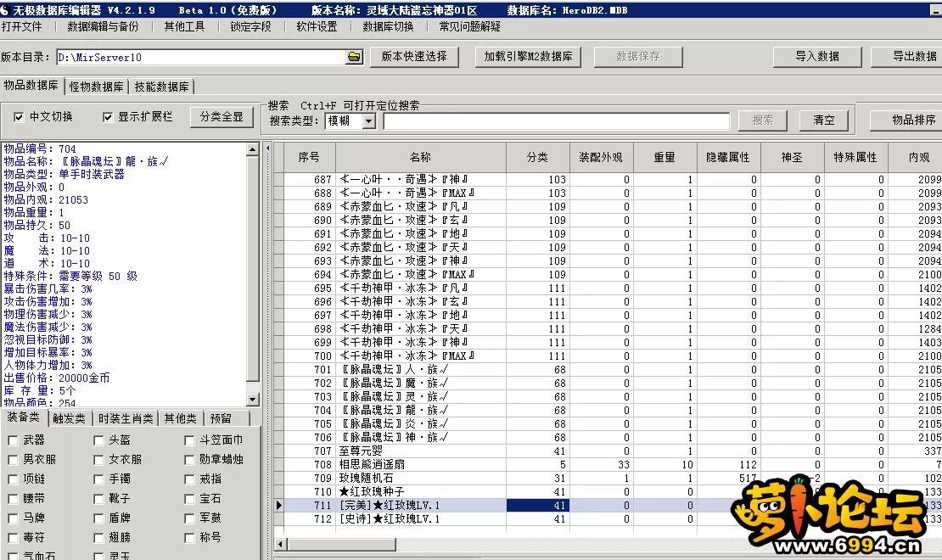The image size is (942, 560).
Task: Click the 导入数据 button
Action: tap(817, 57)
